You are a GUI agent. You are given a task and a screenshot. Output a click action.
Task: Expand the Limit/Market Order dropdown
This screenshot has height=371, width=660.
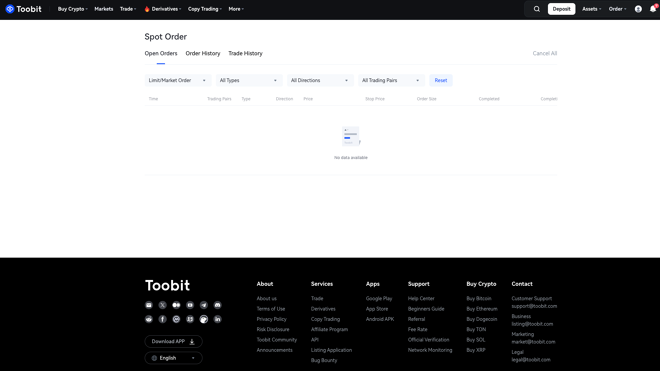[178, 80]
